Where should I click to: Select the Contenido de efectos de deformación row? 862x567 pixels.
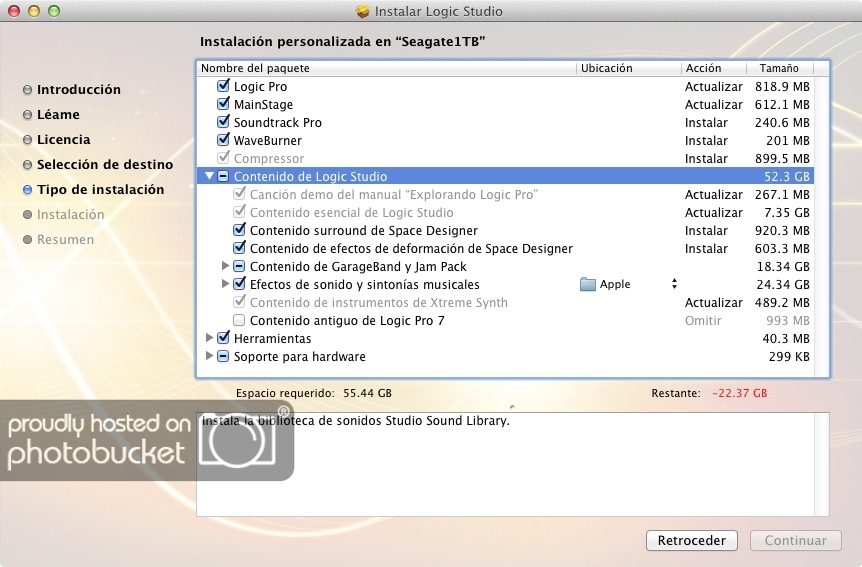411,249
